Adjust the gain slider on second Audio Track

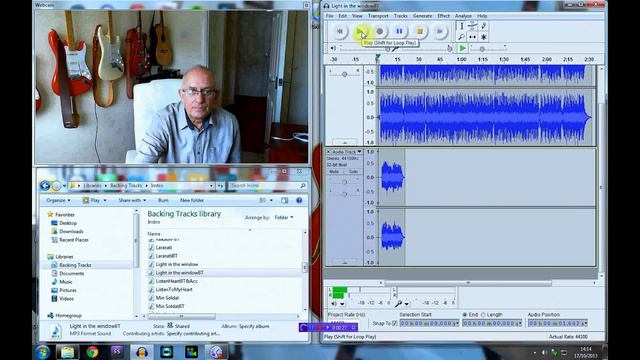click(344, 182)
